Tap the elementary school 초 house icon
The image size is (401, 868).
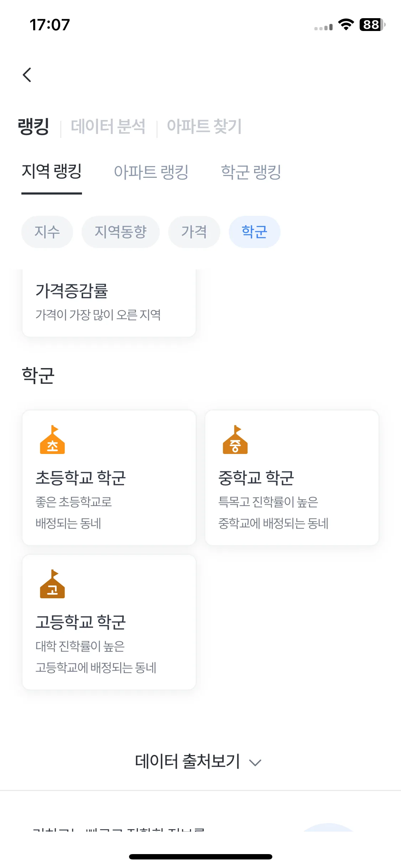pyautogui.click(x=52, y=439)
